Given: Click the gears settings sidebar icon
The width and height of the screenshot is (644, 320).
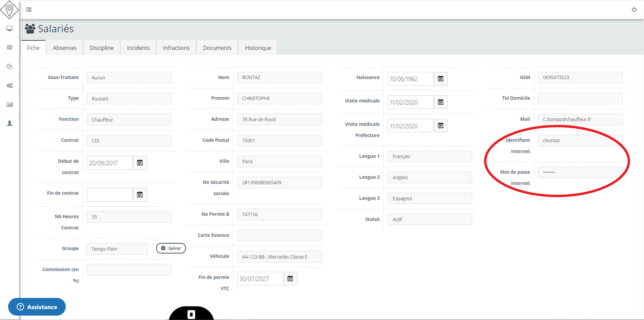Looking at the screenshot, I should pyautogui.click(x=9, y=86).
